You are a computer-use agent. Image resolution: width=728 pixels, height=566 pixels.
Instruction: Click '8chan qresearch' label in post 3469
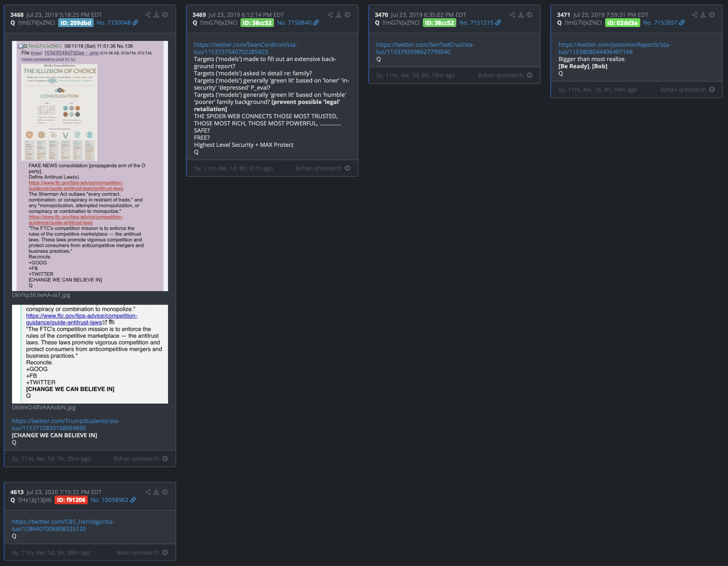319,168
